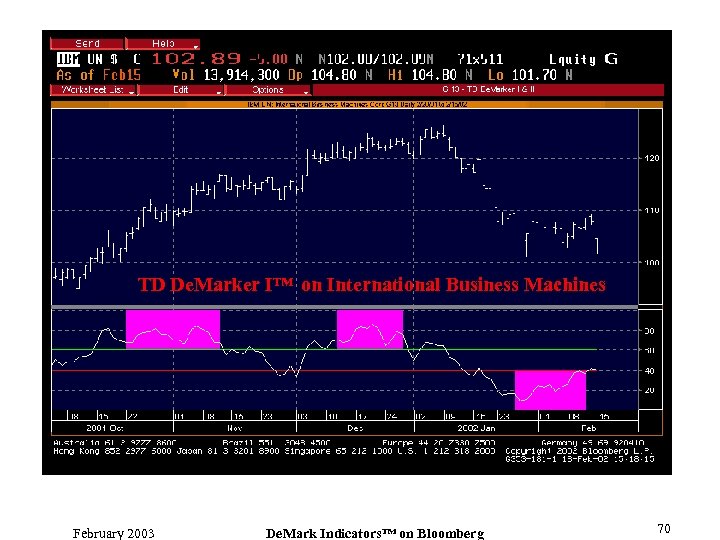Click the 20 indicator axis label
This screenshot has height=540, width=720.
[x=650, y=390]
